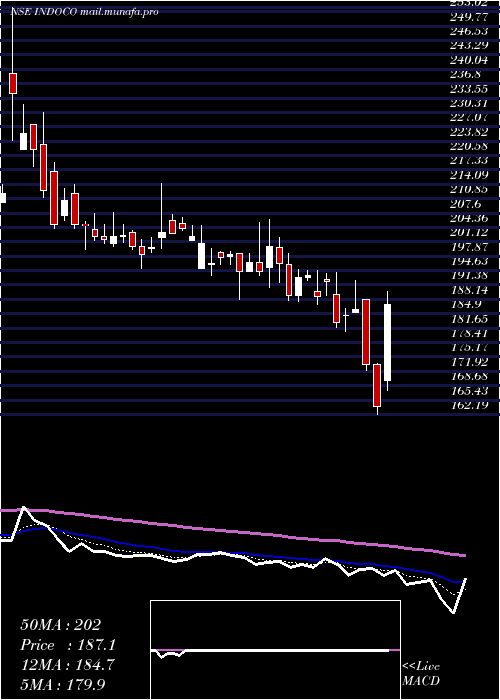Select the first red candlestick near 236
The height and width of the screenshot is (700, 500).
pos(13,83)
